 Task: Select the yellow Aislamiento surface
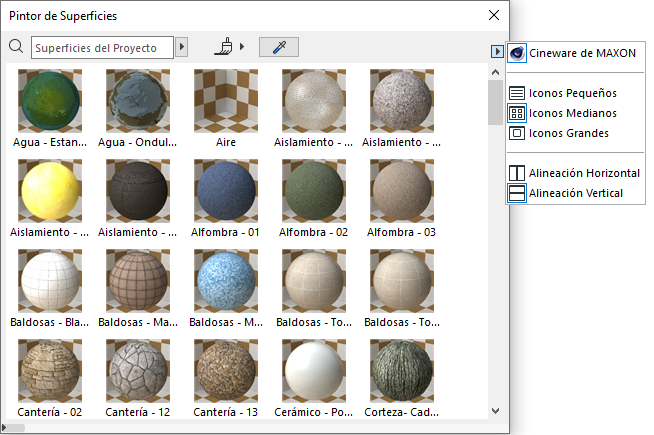coord(50,191)
